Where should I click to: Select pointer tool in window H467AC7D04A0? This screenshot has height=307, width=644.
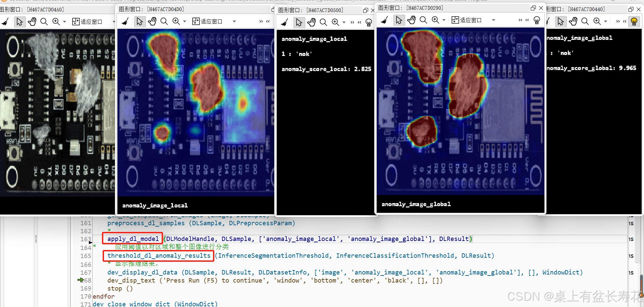[x=19, y=22]
